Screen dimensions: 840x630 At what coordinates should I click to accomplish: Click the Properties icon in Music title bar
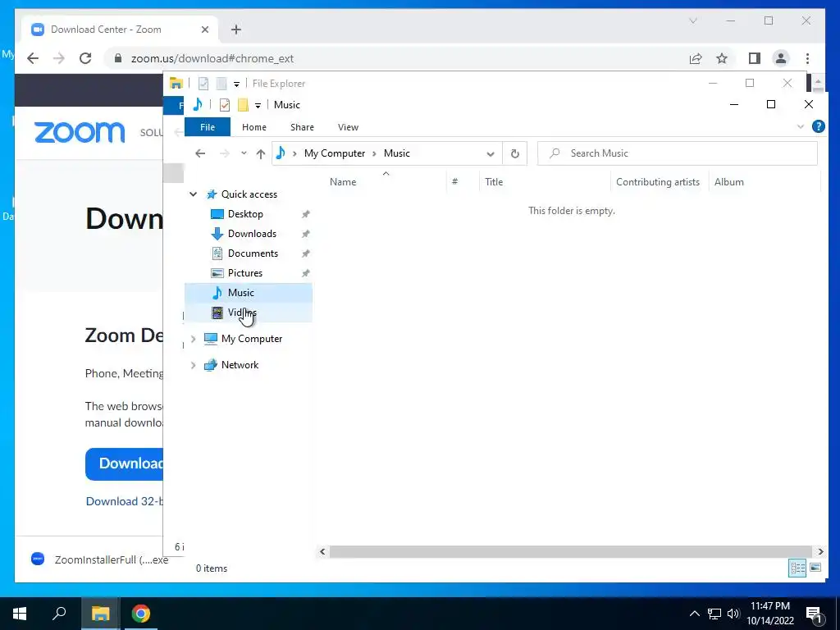click(225, 105)
